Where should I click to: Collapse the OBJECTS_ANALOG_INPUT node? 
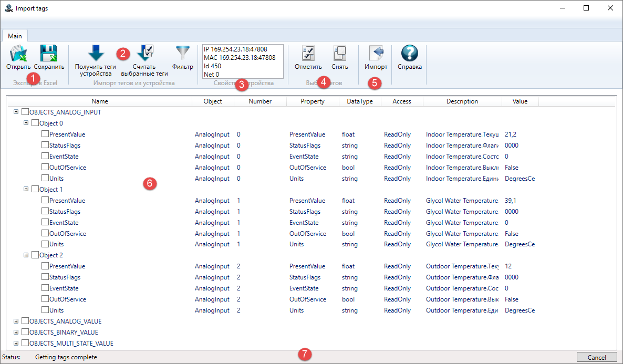point(16,112)
